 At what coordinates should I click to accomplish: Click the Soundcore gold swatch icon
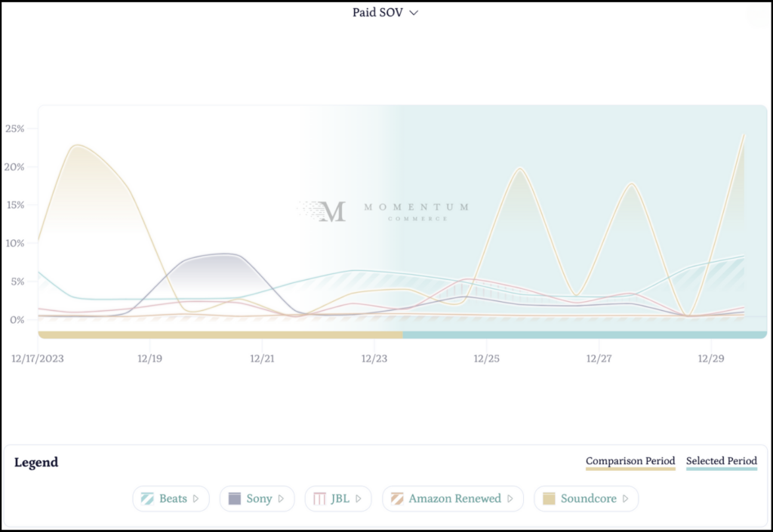[x=549, y=499]
